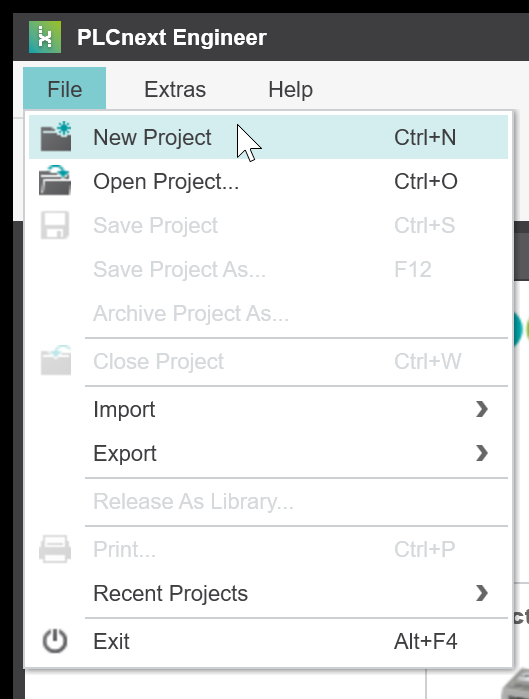Expand the Import submenu arrow

pyautogui.click(x=482, y=409)
